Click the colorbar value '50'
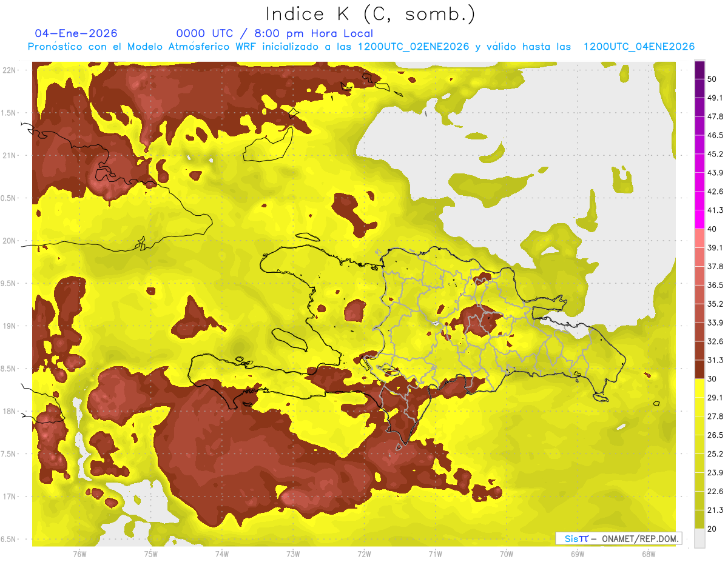Viewport: 728px width, 562px height. click(x=712, y=79)
